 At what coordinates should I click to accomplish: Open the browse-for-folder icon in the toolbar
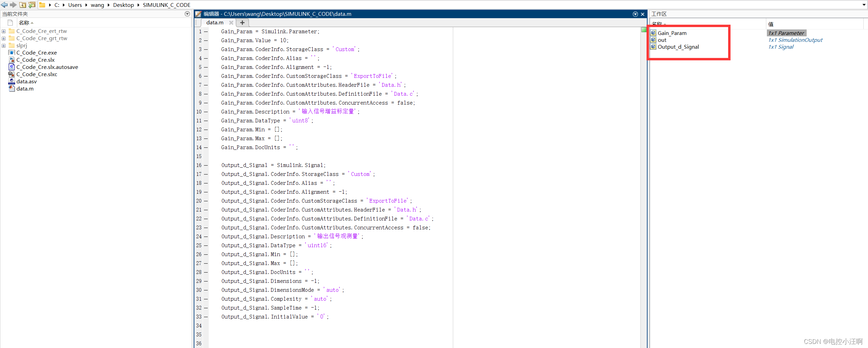pos(32,5)
